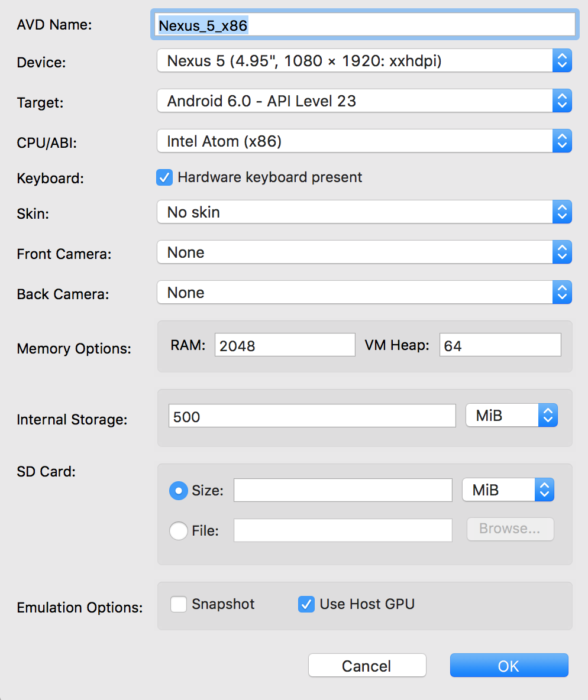588x700 pixels.
Task: Click the Browse... button
Action: [511, 529]
